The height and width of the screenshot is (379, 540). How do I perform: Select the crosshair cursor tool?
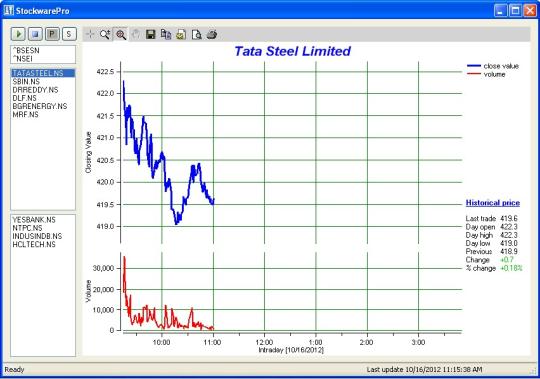point(90,34)
